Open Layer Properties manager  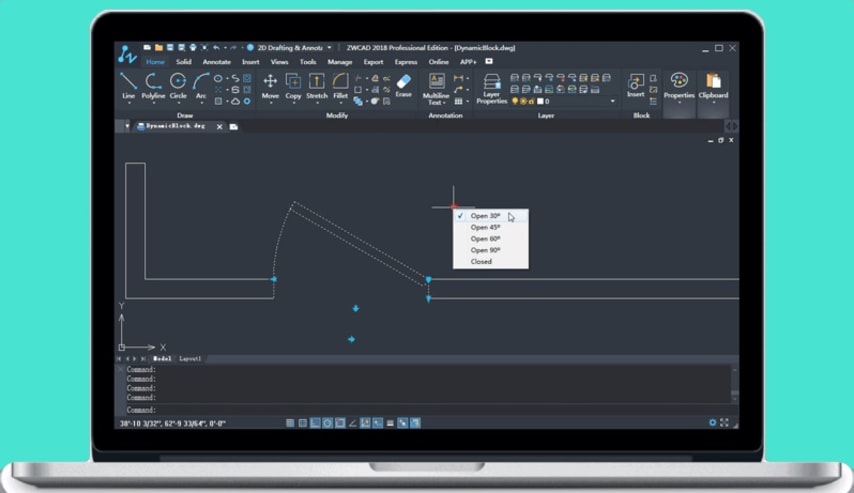(x=491, y=88)
